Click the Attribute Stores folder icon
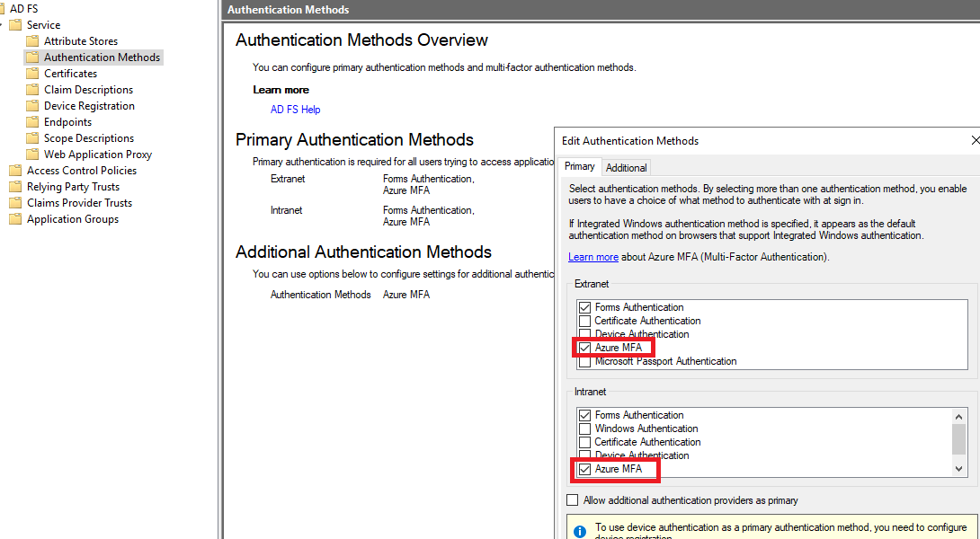 32,41
